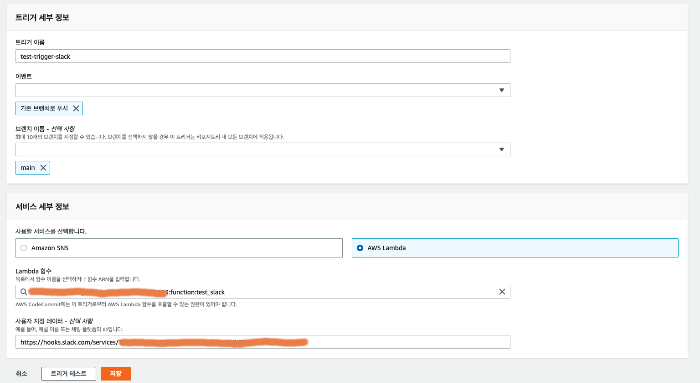Click the Lambda function label
Viewport: 700px width, 383px height.
(33, 271)
